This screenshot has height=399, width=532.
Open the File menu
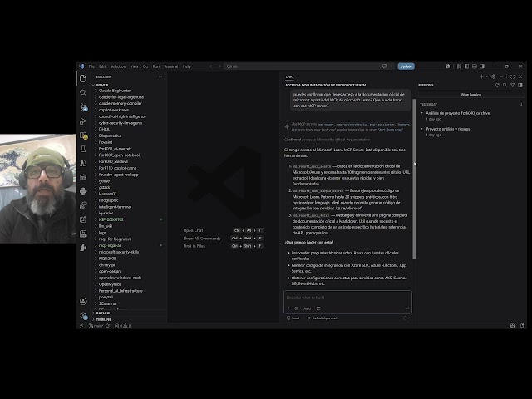pyautogui.click(x=91, y=66)
